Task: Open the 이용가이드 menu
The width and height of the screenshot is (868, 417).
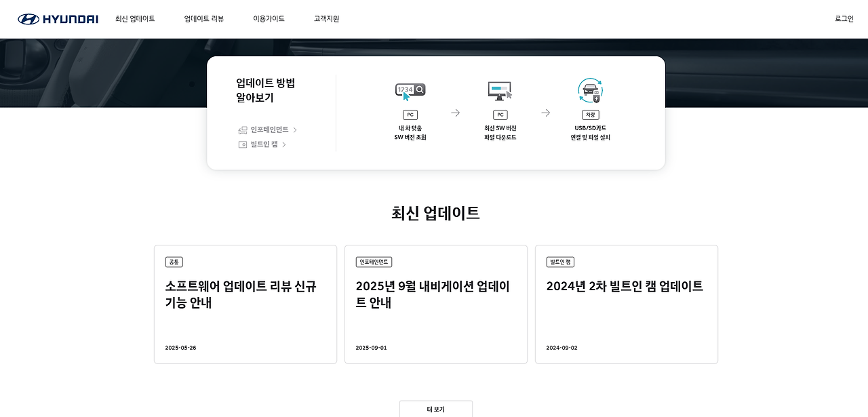Action: point(269,19)
